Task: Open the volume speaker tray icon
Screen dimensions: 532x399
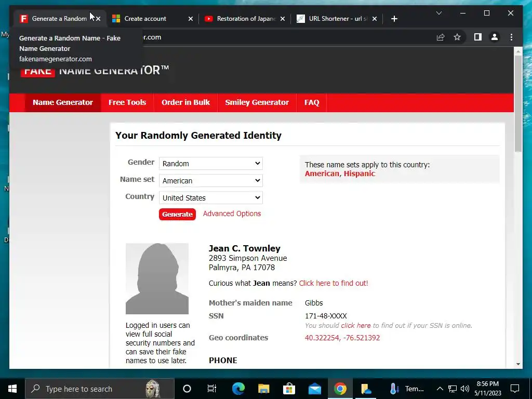Action: point(465,389)
